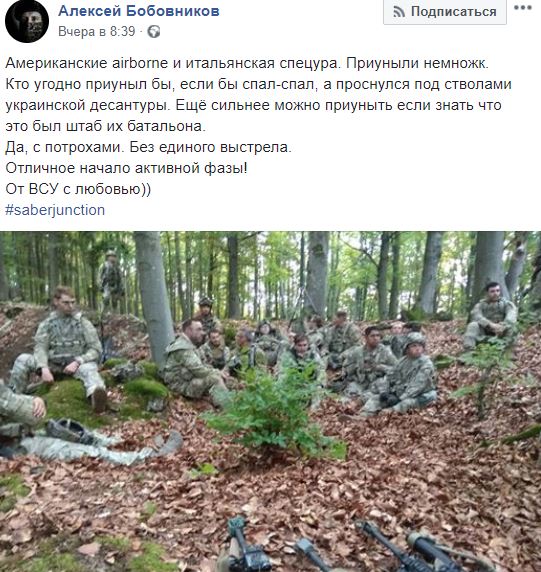This screenshot has height=572, width=541.
Task: Click the word airborne in the post text
Action: 140,63
